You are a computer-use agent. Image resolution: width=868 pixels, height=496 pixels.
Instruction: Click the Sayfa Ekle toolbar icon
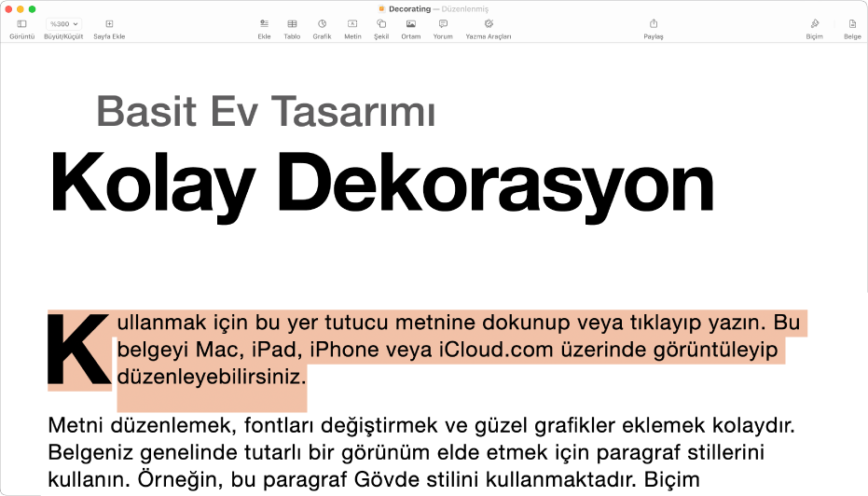click(109, 24)
